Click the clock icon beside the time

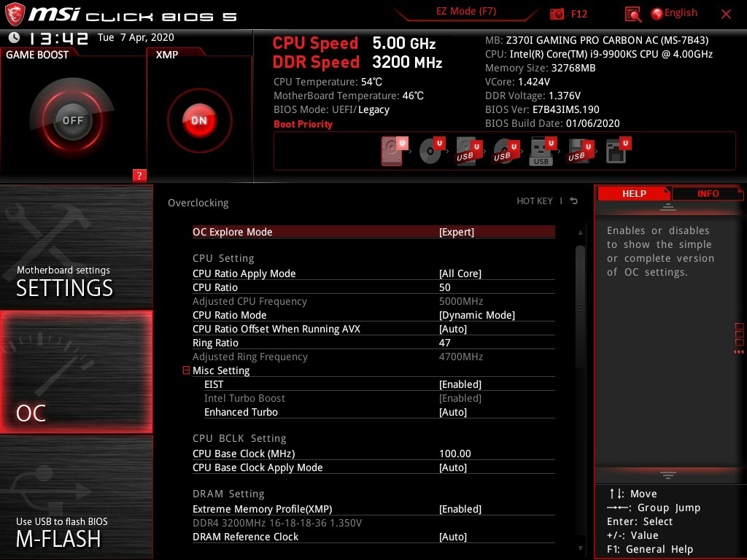(x=15, y=37)
